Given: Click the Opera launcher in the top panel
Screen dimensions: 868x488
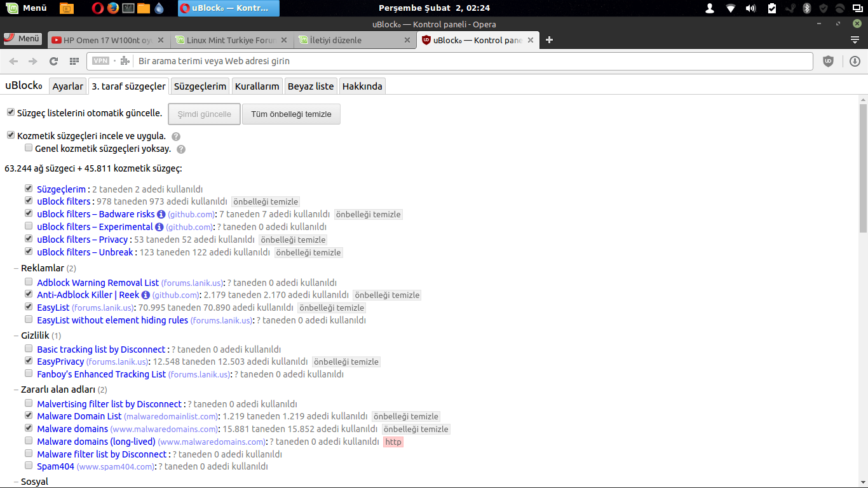Looking at the screenshot, I should click(x=97, y=8).
